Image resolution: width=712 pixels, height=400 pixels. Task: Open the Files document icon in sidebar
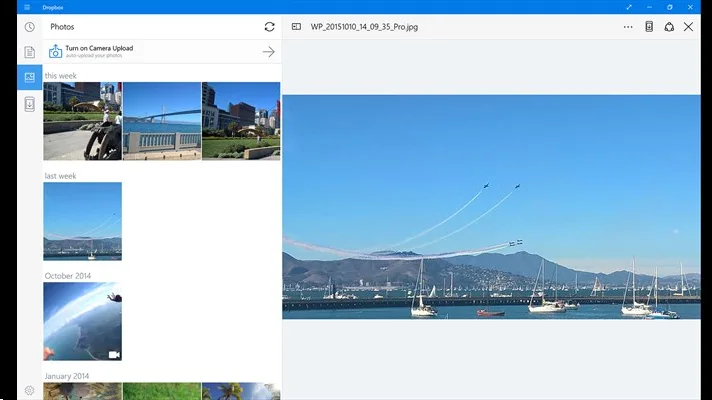pyautogui.click(x=30, y=52)
